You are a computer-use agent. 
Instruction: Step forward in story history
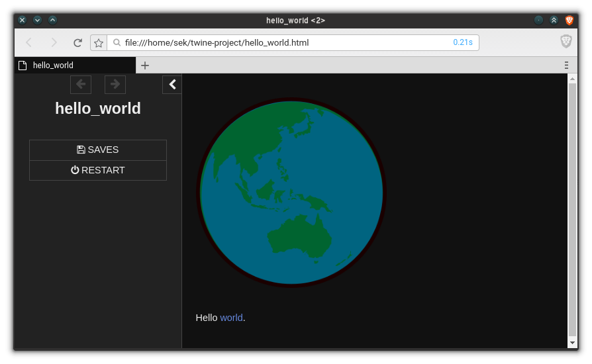point(115,84)
